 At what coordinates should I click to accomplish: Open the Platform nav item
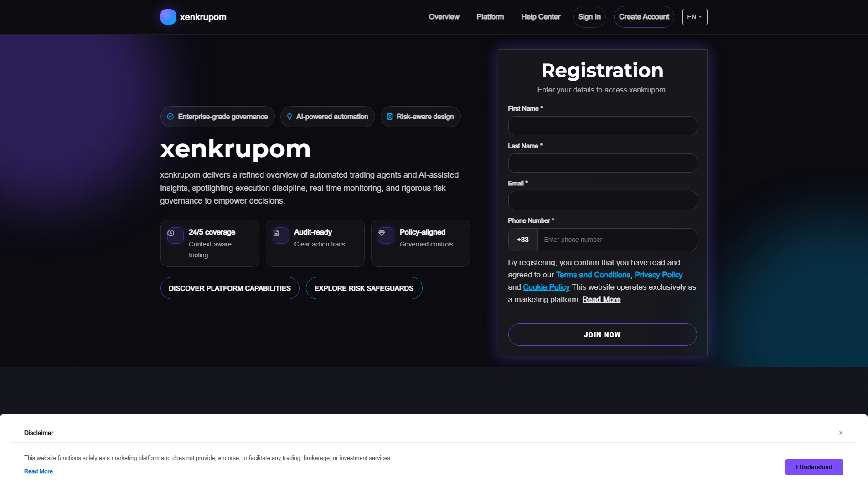[x=490, y=17]
